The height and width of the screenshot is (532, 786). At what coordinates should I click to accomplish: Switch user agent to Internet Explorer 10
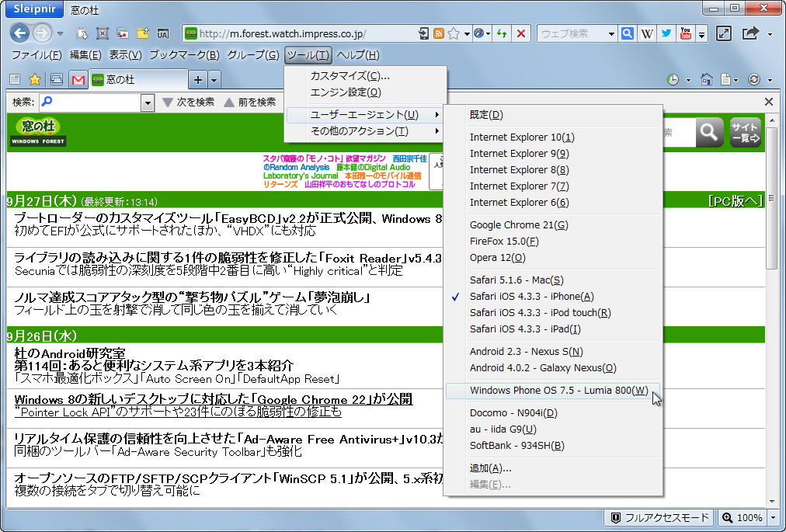(522, 137)
